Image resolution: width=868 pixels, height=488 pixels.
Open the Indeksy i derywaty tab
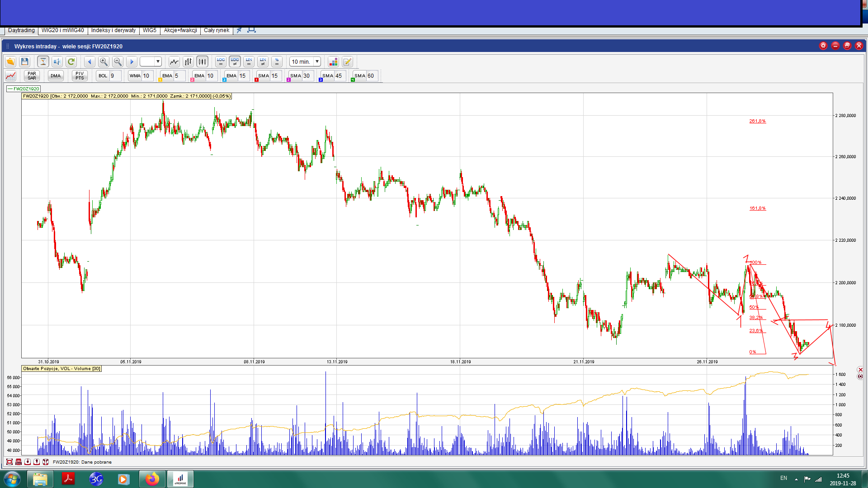[113, 30]
